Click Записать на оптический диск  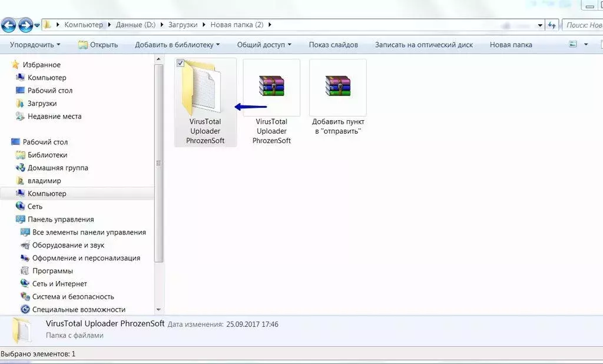pos(424,45)
